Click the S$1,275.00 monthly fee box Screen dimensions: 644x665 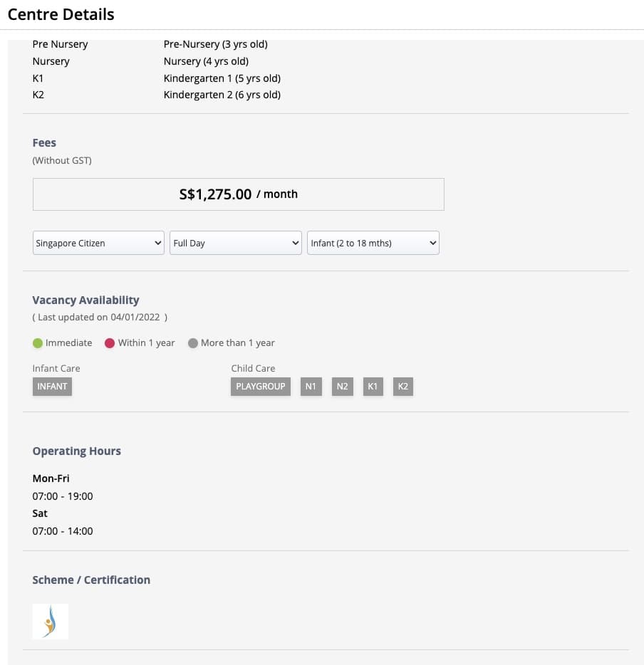(239, 194)
